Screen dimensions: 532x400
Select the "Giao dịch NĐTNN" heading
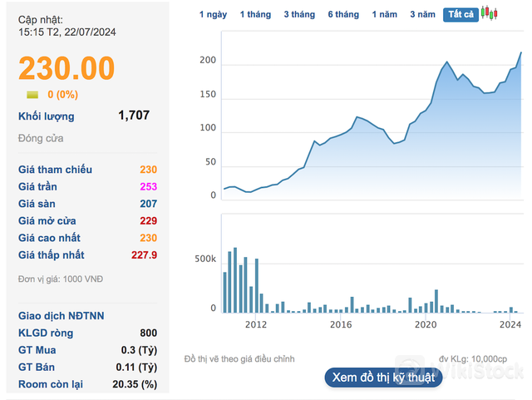(x=62, y=315)
